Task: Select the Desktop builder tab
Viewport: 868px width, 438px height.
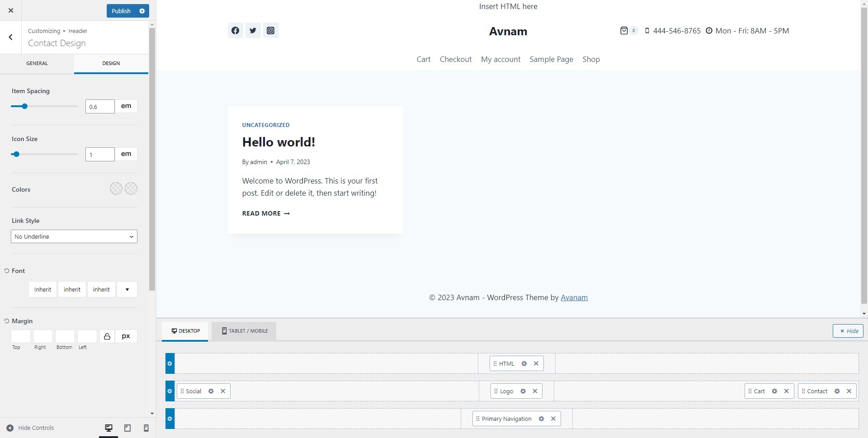Action: click(x=185, y=331)
